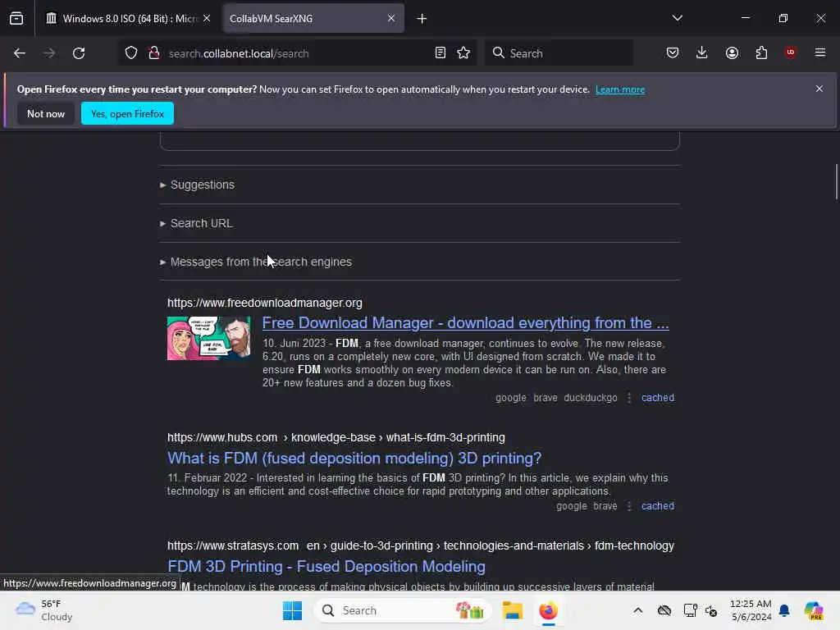
Task: Open the Downloads panel
Action: click(702, 52)
